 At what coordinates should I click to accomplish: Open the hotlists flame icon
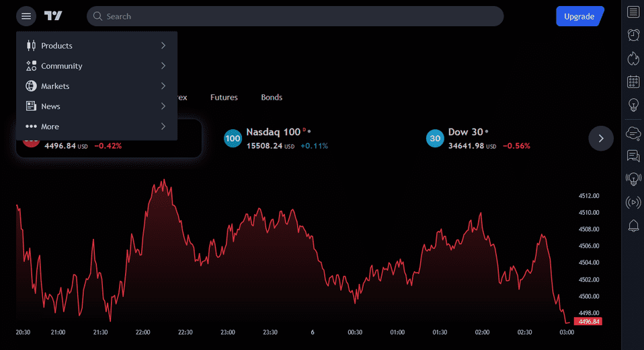pyautogui.click(x=633, y=59)
